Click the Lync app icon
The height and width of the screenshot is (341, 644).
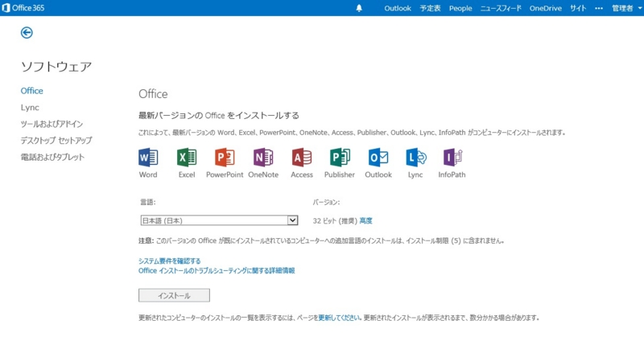click(x=415, y=157)
